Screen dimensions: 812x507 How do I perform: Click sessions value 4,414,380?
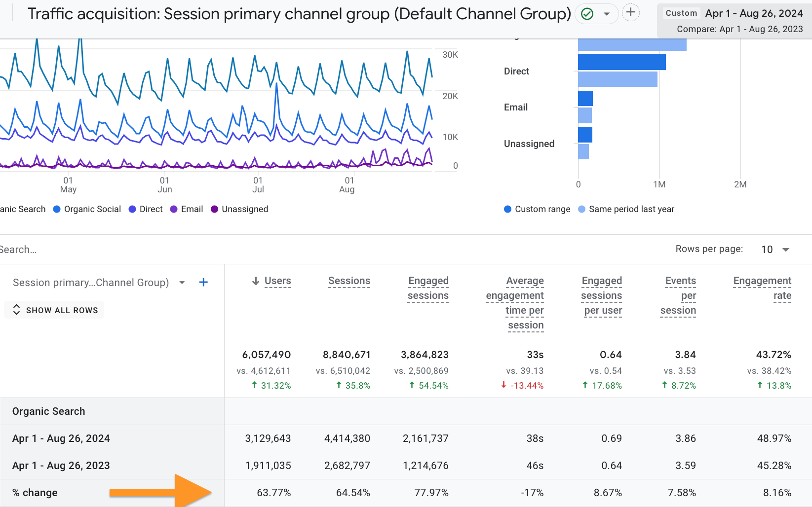347,439
